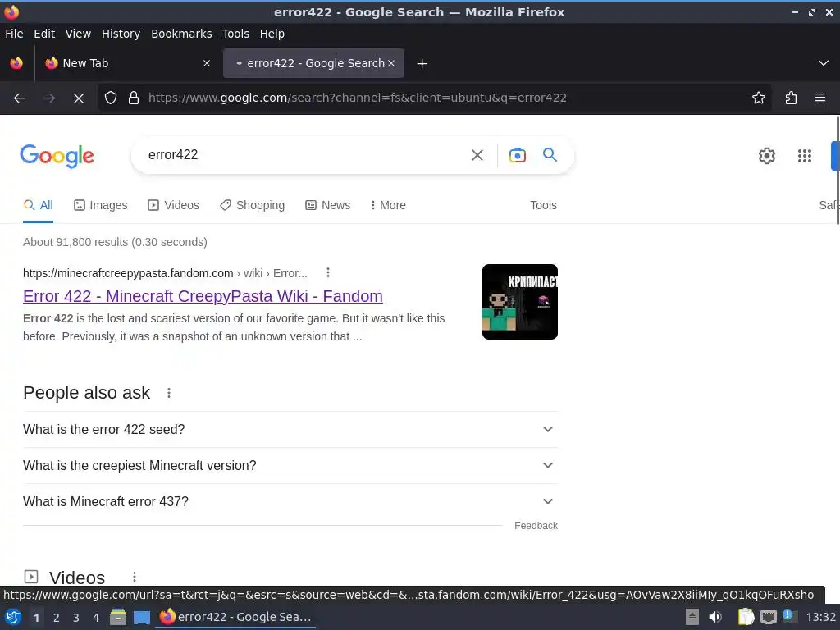The width and height of the screenshot is (840, 630).
Task: Open the Firefox extensions puzzle icon
Action: 791,98
